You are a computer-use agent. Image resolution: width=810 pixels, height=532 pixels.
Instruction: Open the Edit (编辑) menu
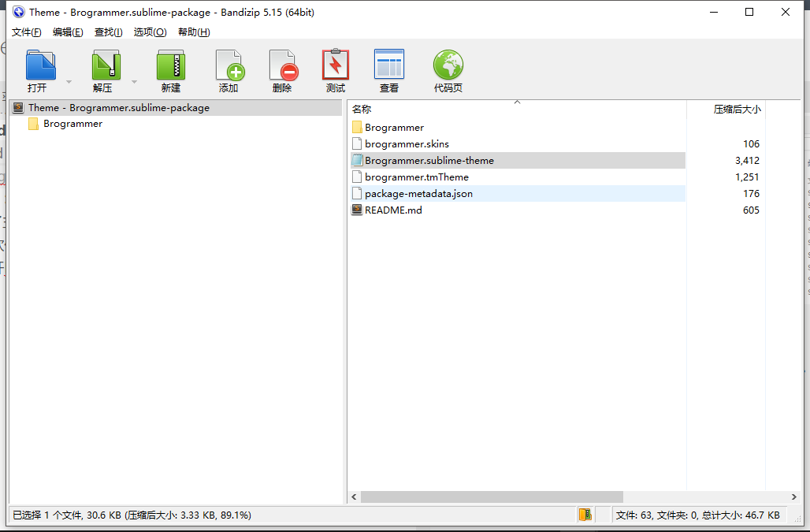[68, 32]
